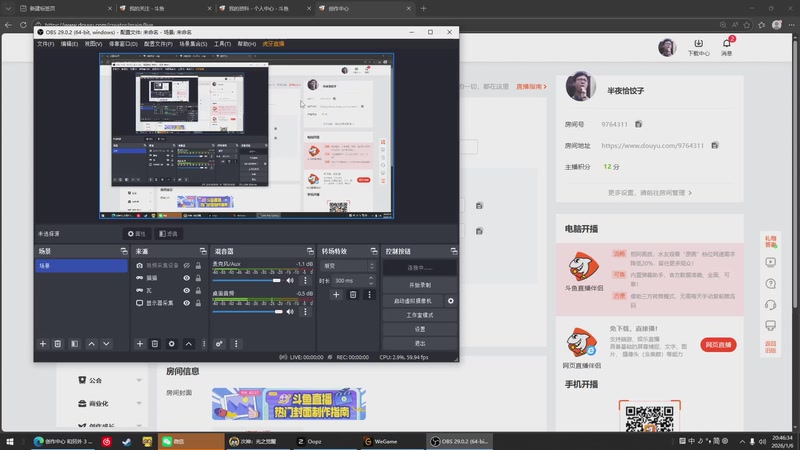
Task: Open 礼物答谢 icon in right sidebar
Action: [770, 241]
